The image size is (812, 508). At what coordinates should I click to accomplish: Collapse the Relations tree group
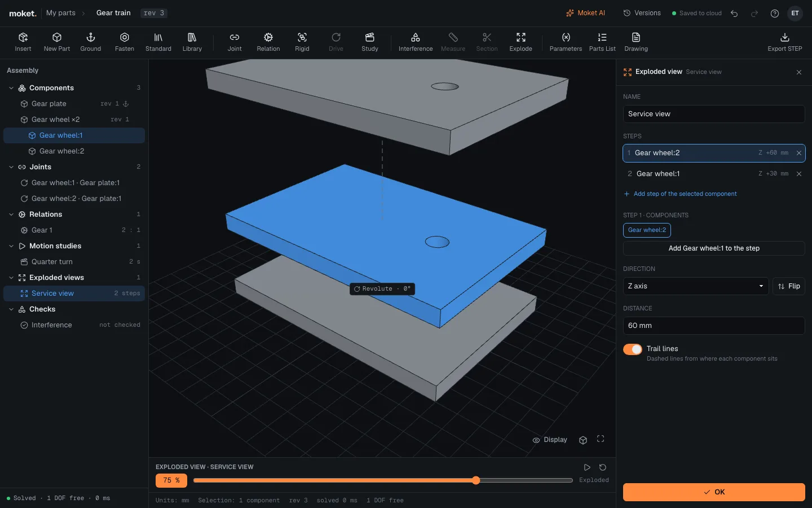pos(11,214)
